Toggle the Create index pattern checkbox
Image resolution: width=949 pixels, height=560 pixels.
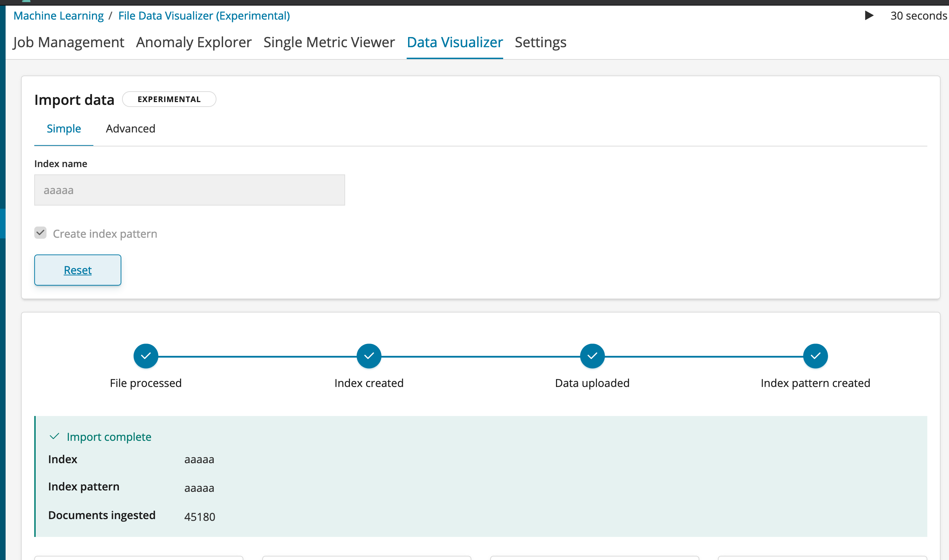(41, 233)
